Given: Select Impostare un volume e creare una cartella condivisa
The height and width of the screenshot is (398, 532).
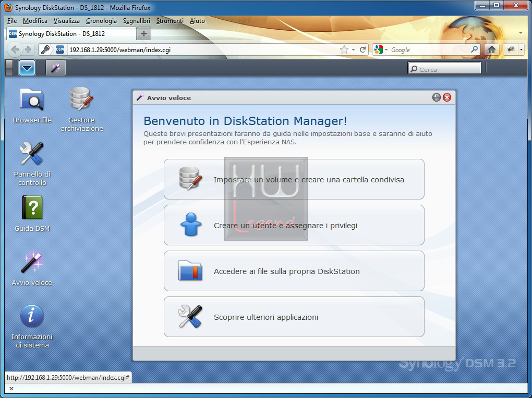Looking at the screenshot, I should 294,179.
